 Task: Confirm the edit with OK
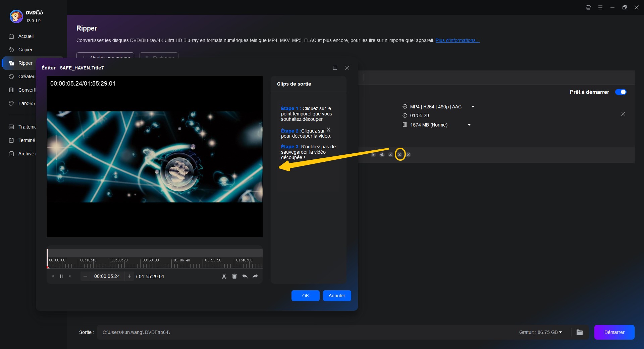tap(306, 296)
